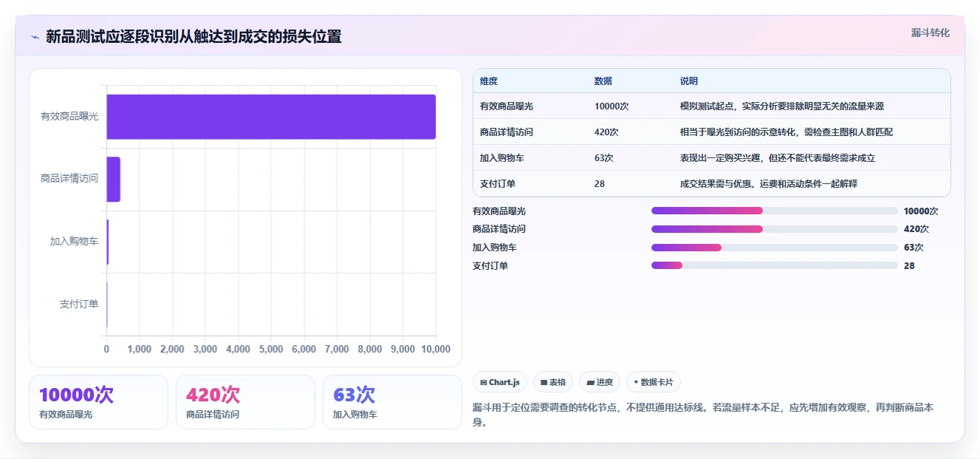Click 63次 at the progress bar's end

(914, 248)
